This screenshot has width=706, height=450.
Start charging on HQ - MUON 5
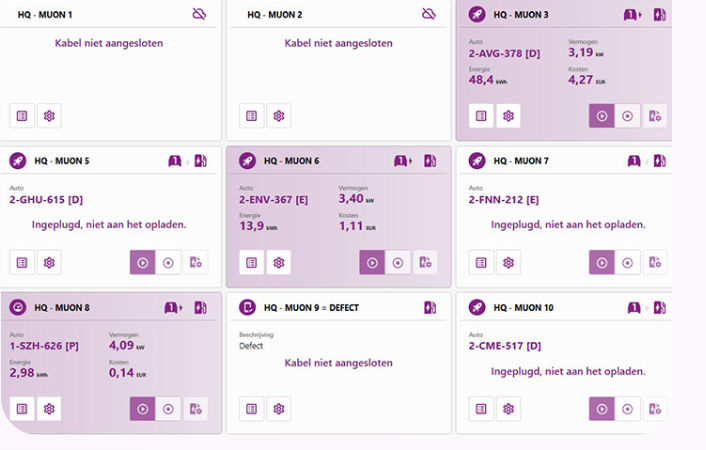point(142,262)
